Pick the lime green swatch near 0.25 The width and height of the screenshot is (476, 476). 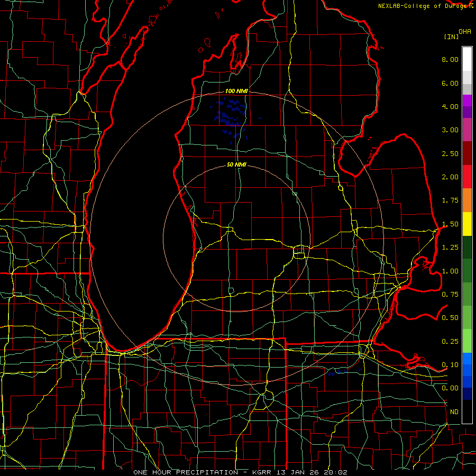tap(467, 341)
